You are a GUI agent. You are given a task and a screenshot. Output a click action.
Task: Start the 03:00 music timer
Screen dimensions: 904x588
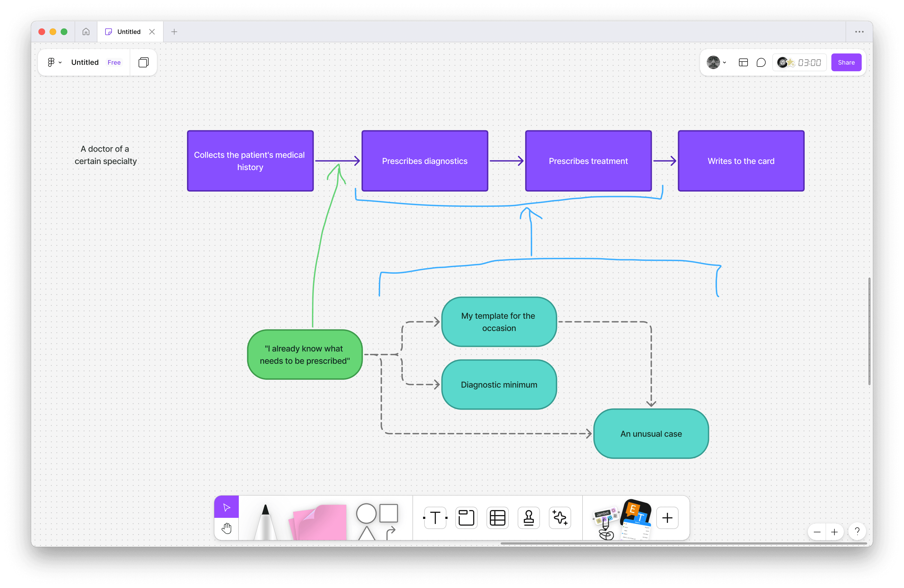(799, 62)
